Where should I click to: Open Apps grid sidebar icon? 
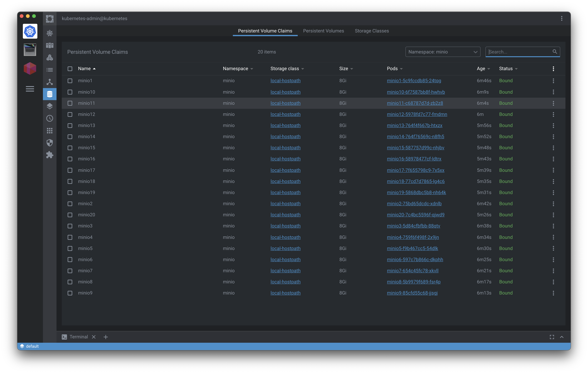point(50,131)
